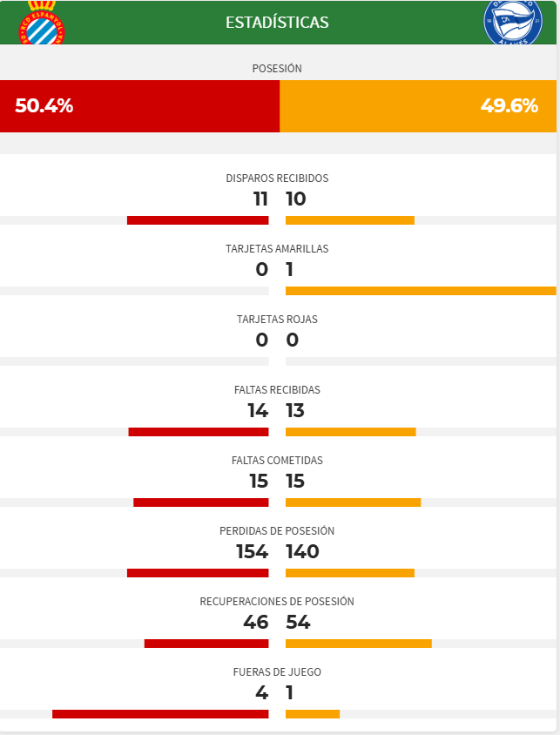Image resolution: width=560 pixels, height=735 pixels.
Task: Select the ESTADÍSTICAS header title
Action: tap(277, 22)
